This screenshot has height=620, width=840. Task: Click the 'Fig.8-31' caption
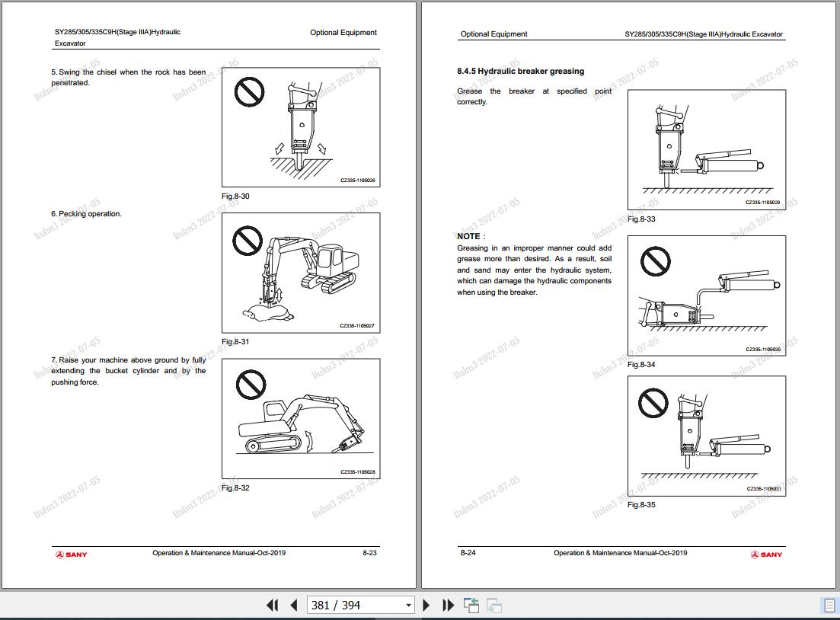(236, 342)
